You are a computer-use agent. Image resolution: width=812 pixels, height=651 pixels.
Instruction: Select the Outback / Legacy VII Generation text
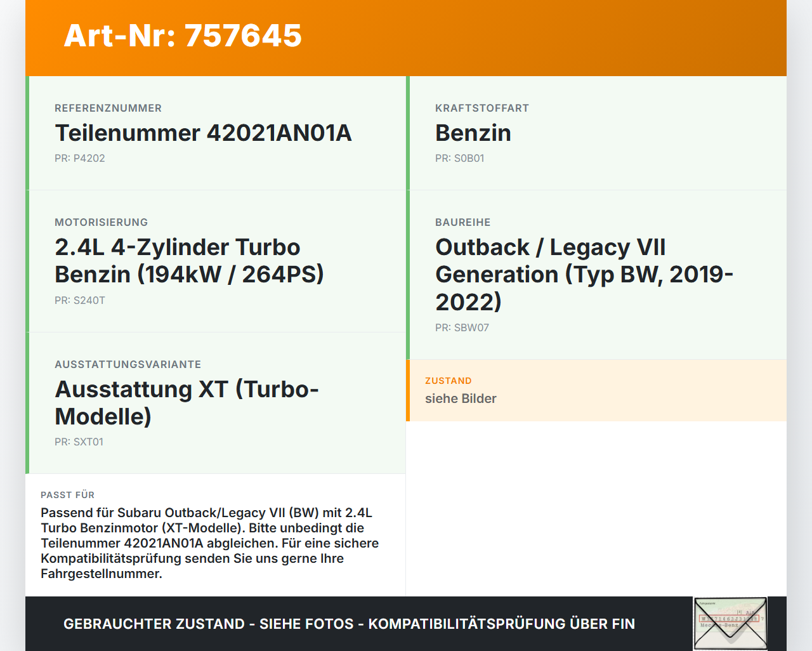(584, 274)
